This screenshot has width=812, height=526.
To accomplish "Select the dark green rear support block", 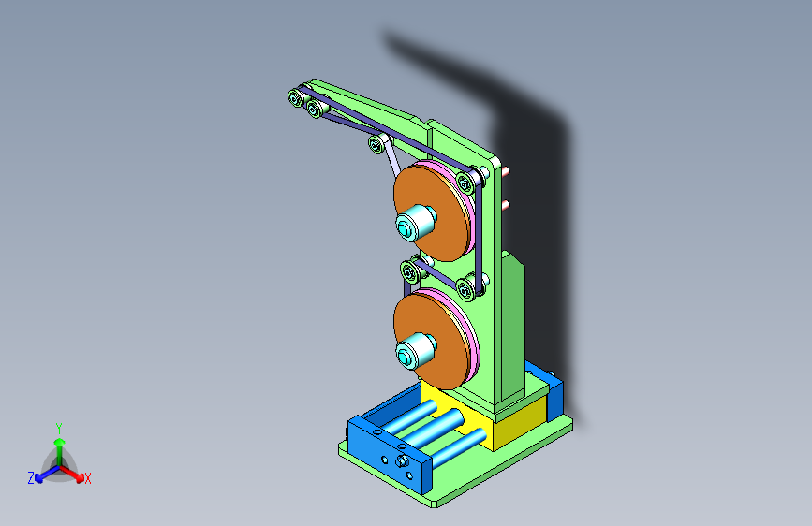I will (x=512, y=324).
